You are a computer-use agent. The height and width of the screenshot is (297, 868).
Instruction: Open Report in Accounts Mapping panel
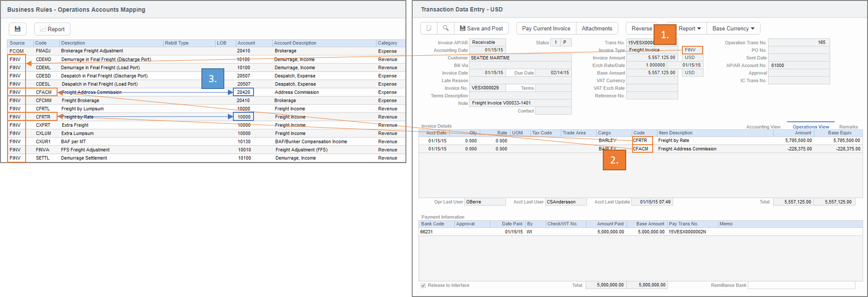point(52,29)
